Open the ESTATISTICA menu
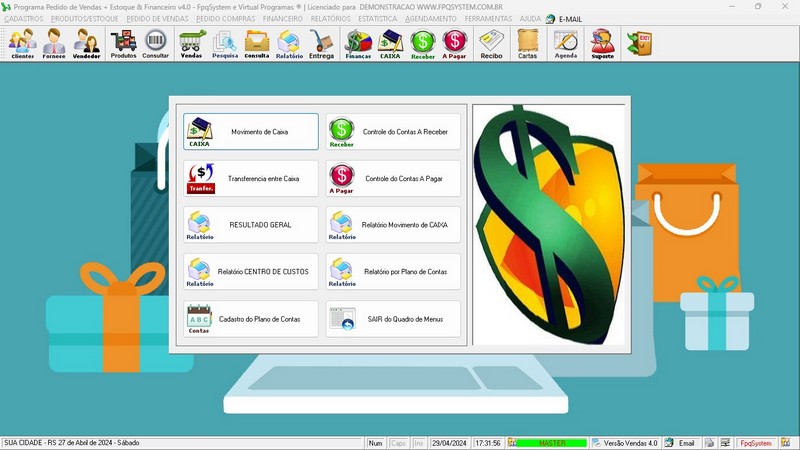This screenshot has height=450, width=800. pyautogui.click(x=378, y=18)
